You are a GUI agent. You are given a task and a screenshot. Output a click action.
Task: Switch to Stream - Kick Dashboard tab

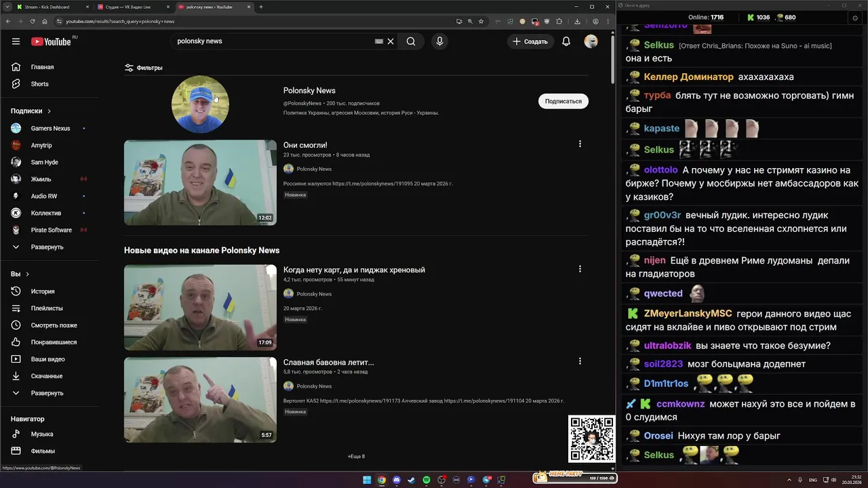[52, 7]
